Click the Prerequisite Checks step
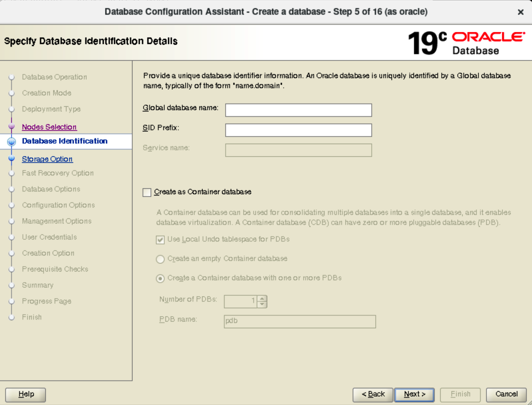 (55, 269)
